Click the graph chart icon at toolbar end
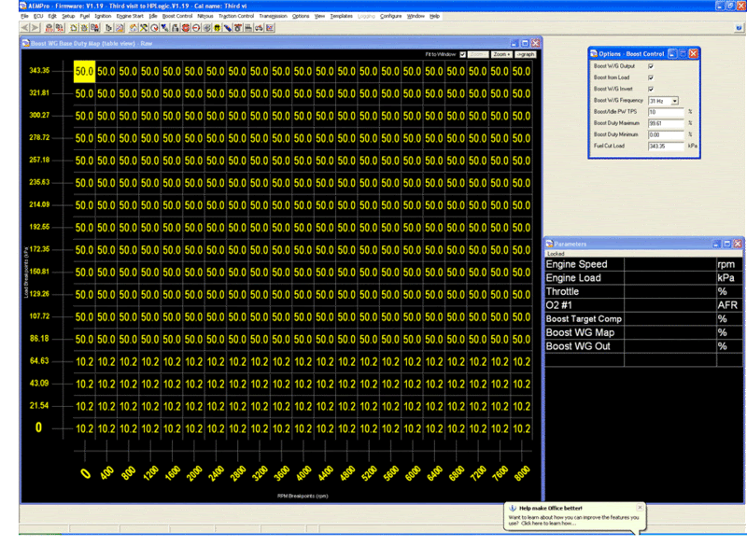The image size is (747, 560). pos(269,28)
